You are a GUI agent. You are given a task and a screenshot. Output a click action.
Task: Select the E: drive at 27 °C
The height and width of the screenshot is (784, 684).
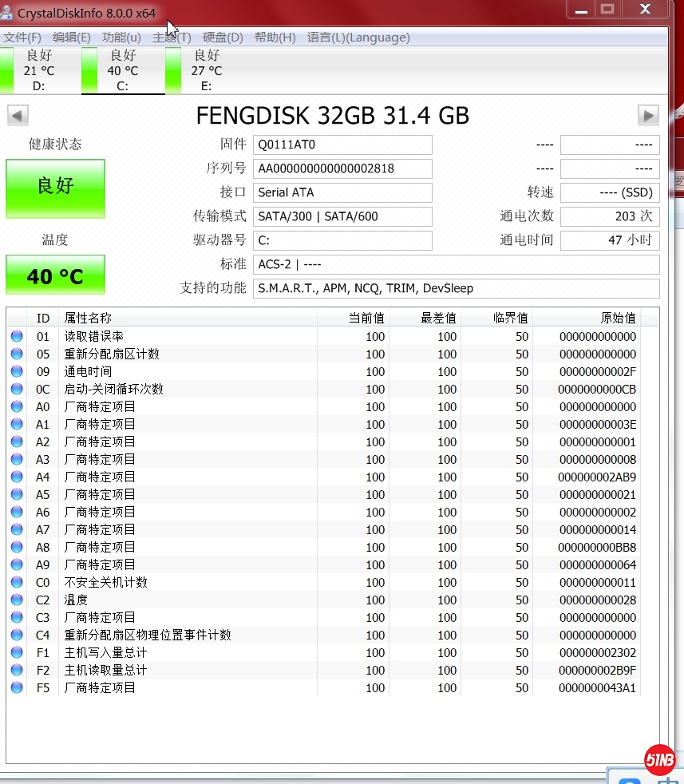click(x=206, y=70)
